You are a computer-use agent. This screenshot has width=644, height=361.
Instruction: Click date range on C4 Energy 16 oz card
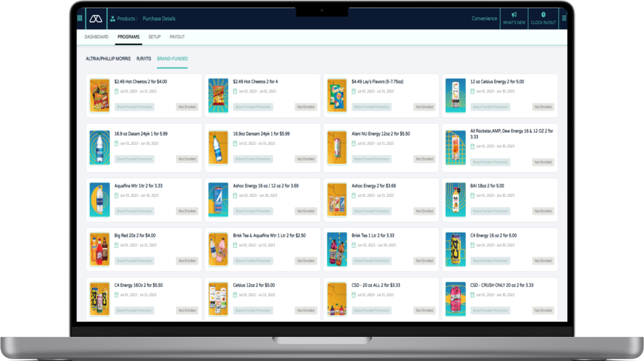495,245
